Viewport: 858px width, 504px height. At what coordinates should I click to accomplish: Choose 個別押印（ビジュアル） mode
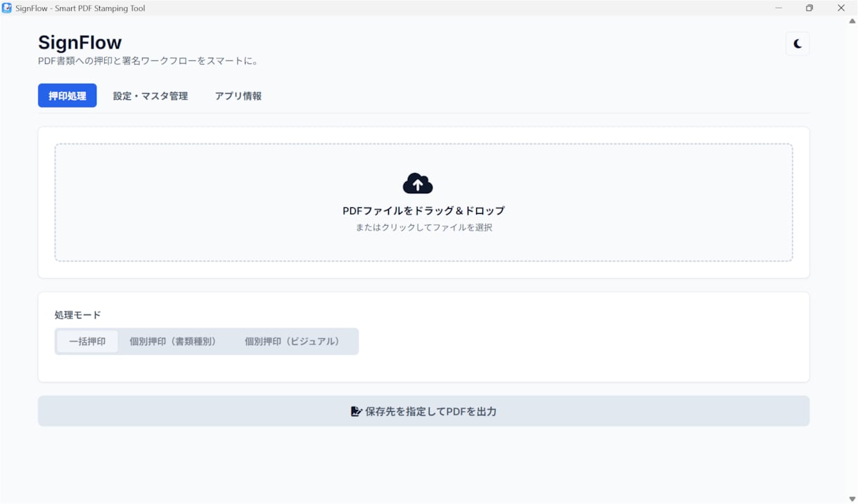click(294, 341)
